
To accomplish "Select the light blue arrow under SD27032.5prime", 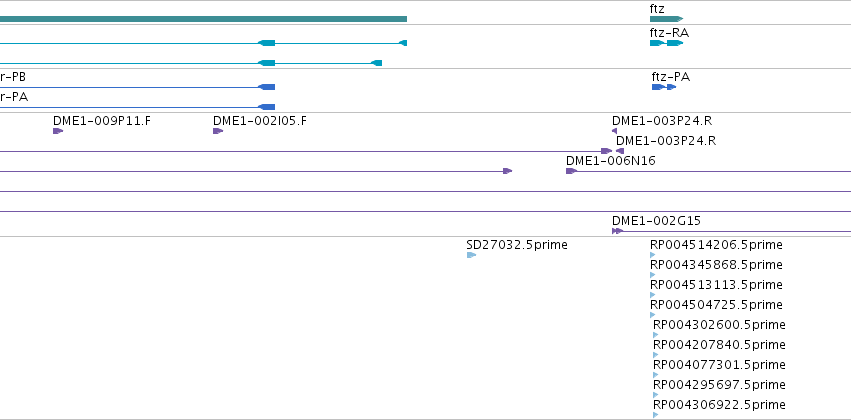I will coord(472,255).
